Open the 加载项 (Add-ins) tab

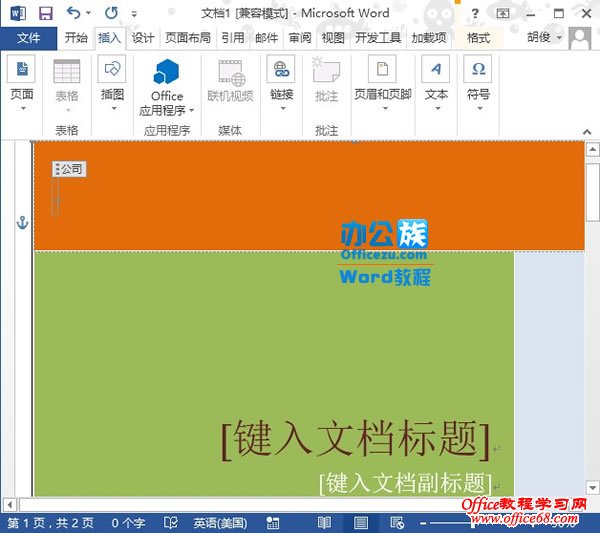coord(429,38)
